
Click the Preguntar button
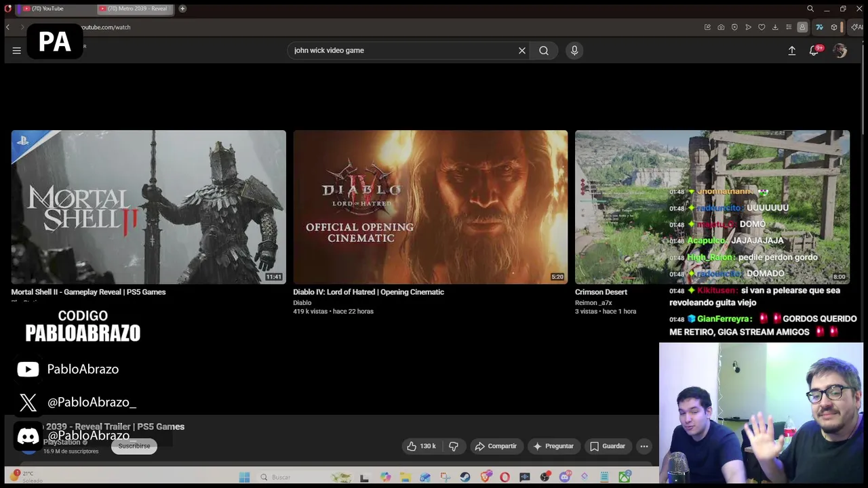point(553,446)
